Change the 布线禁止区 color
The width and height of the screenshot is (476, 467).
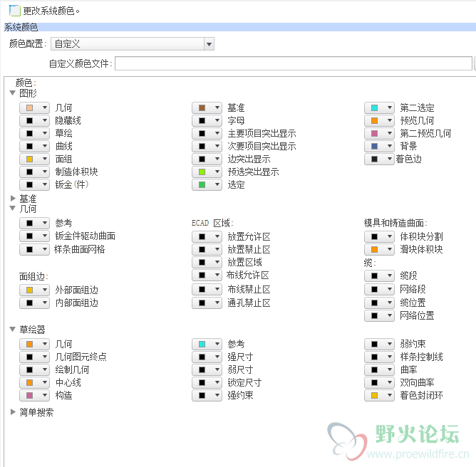point(207,289)
